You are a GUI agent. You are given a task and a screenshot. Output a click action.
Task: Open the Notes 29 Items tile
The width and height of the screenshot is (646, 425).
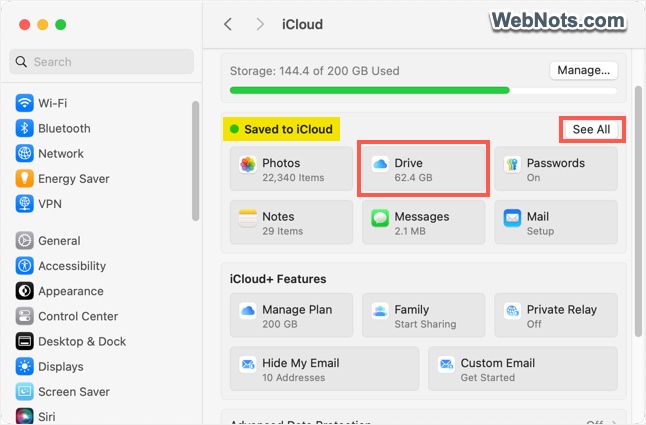[291, 222]
